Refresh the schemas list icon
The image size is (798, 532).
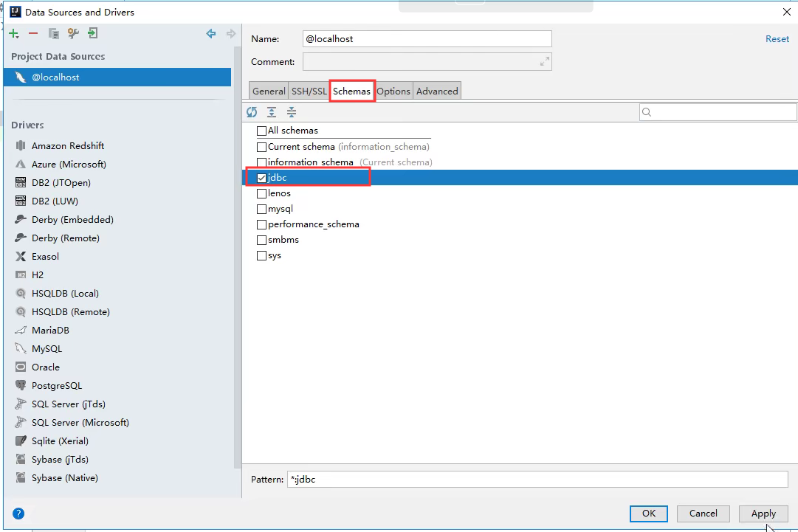[252, 112]
